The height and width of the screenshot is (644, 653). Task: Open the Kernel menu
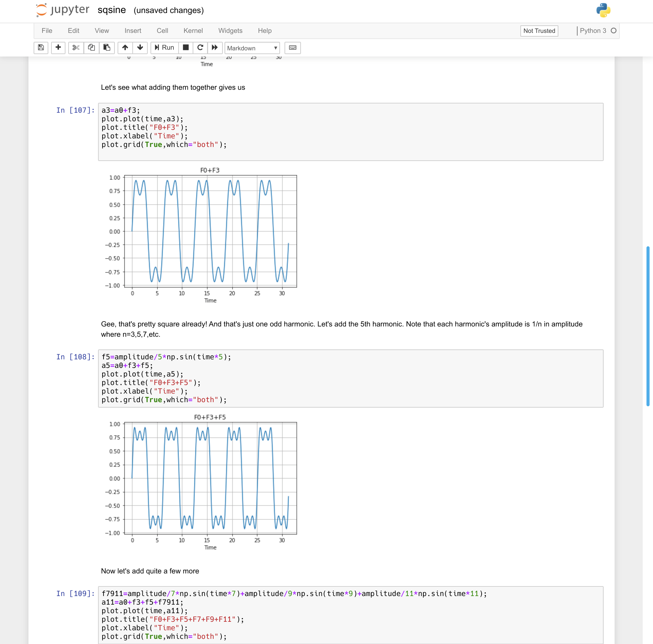193,31
